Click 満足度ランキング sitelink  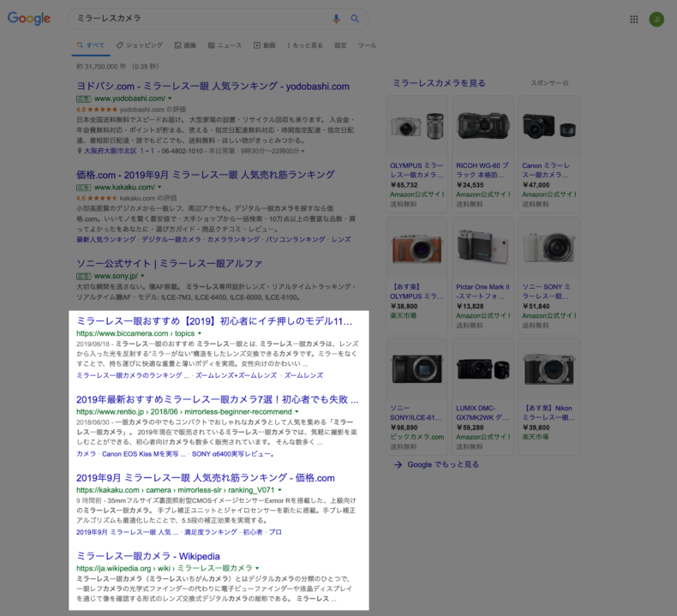(211, 532)
